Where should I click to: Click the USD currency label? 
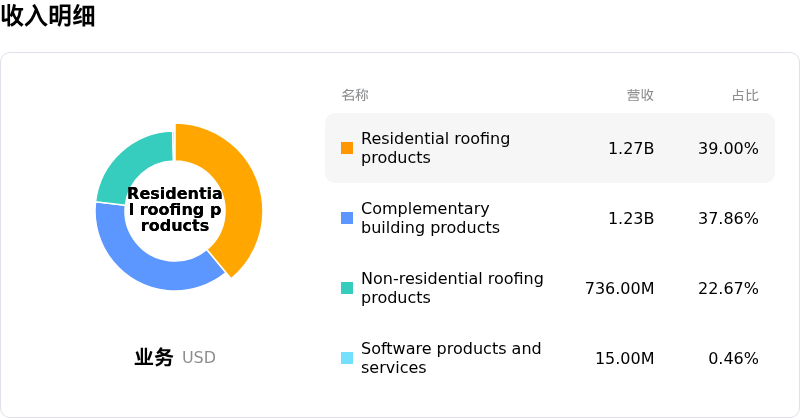tap(198, 357)
